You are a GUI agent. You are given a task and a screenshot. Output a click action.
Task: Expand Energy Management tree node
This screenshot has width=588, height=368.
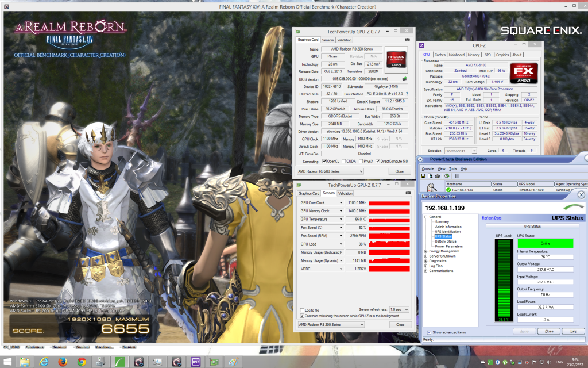(425, 251)
